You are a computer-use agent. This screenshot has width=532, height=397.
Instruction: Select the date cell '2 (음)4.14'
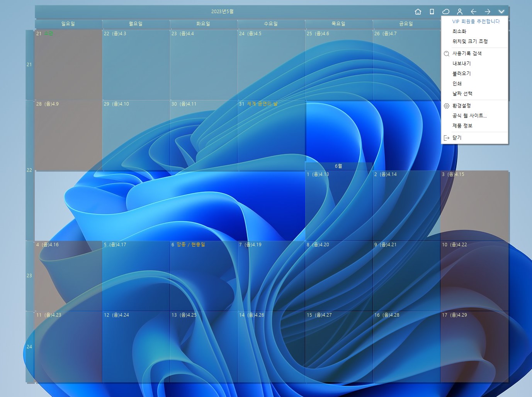(406, 206)
